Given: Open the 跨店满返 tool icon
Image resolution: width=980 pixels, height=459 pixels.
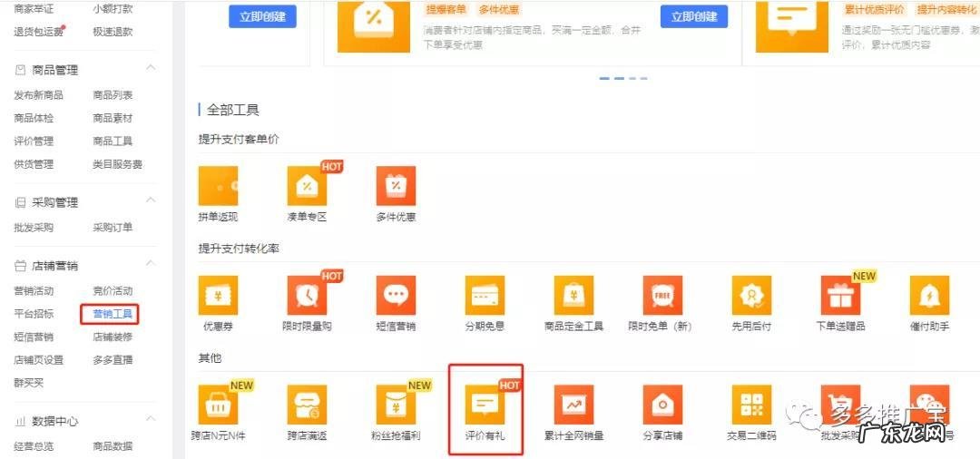Looking at the screenshot, I should point(307,405).
